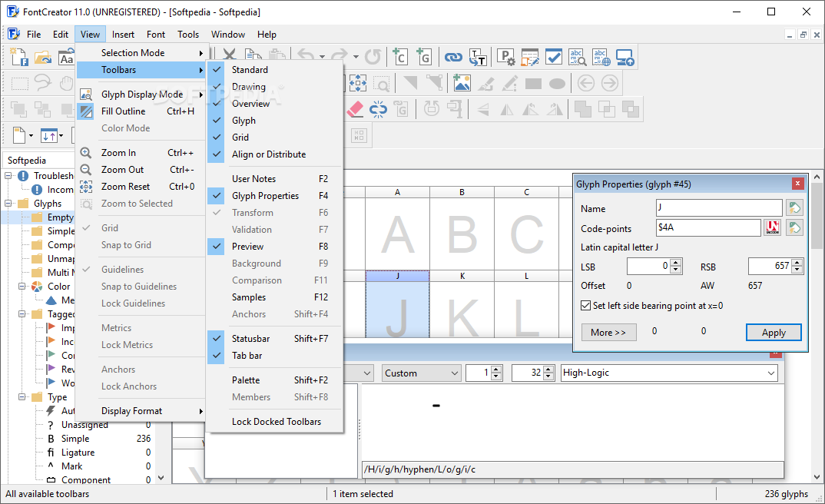Click the Insert Glyph (G) icon
The width and height of the screenshot is (825, 504).
(x=423, y=56)
